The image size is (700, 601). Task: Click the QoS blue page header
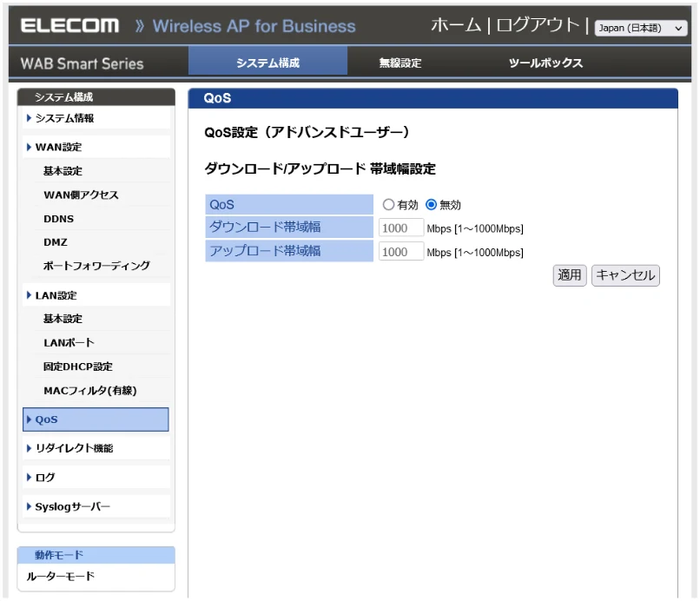click(433, 98)
